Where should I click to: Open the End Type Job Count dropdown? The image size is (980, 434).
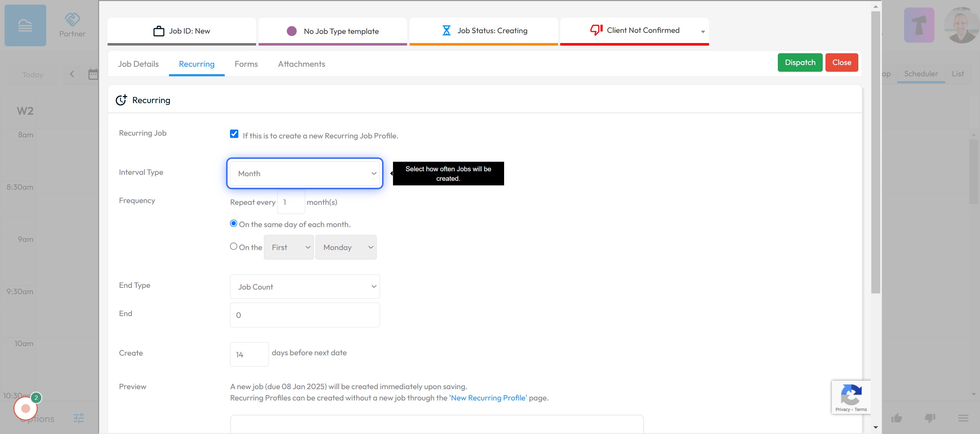[305, 287]
